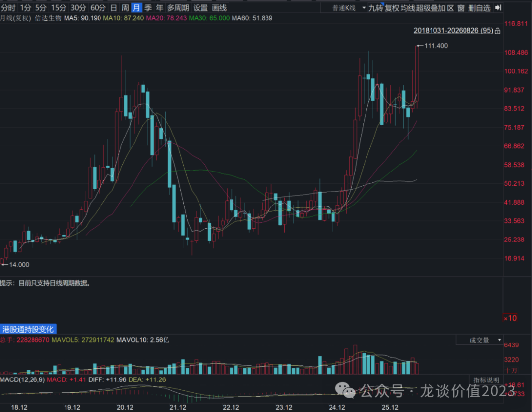Open the 指标说明 indicator description
The height and width of the screenshot is (412, 532).
pos(486,380)
